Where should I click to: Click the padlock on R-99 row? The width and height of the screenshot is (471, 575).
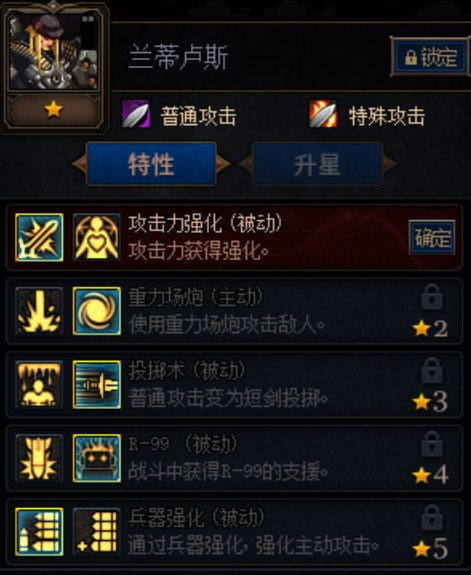click(x=432, y=444)
